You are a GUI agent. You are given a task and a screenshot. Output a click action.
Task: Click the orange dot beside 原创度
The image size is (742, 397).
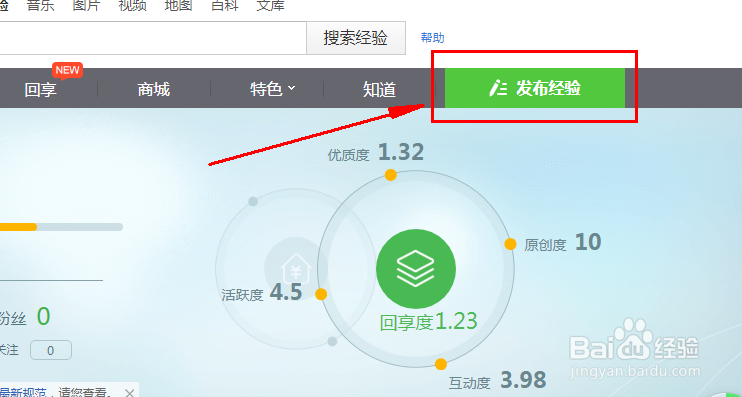coord(510,244)
